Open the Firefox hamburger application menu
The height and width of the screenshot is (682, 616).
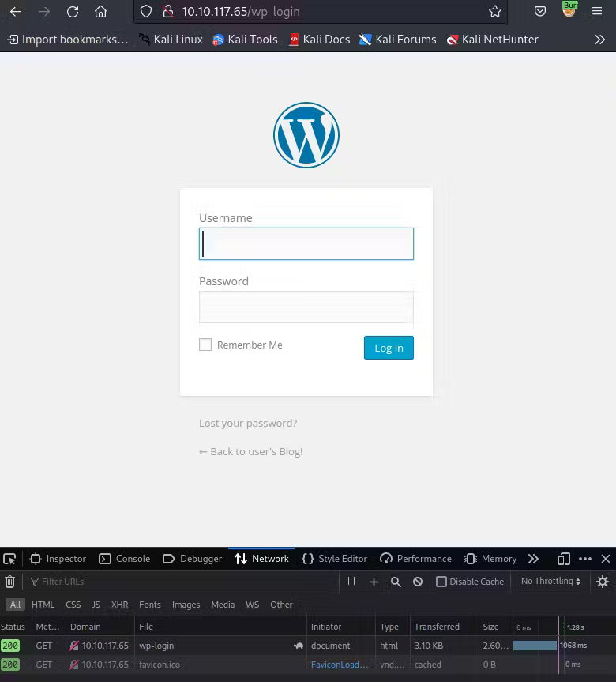(x=597, y=11)
